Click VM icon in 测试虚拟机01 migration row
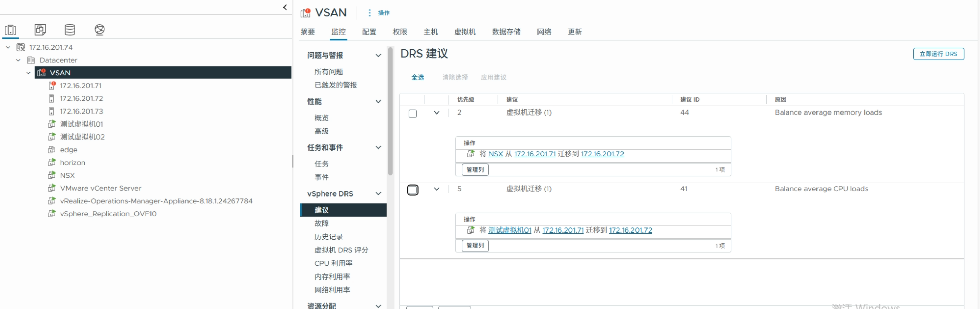The height and width of the screenshot is (309, 980). 471,230
